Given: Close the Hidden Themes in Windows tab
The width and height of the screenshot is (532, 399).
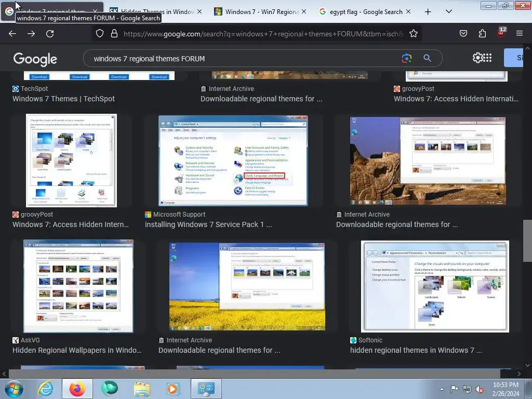Looking at the screenshot, I should click(x=199, y=11).
